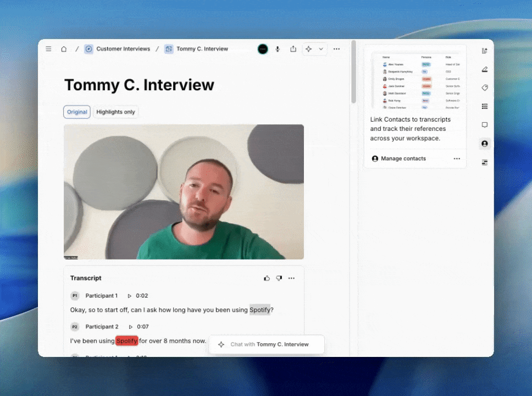Click the AI sparkle toolbar button
This screenshot has width=532, height=396.
308,49
